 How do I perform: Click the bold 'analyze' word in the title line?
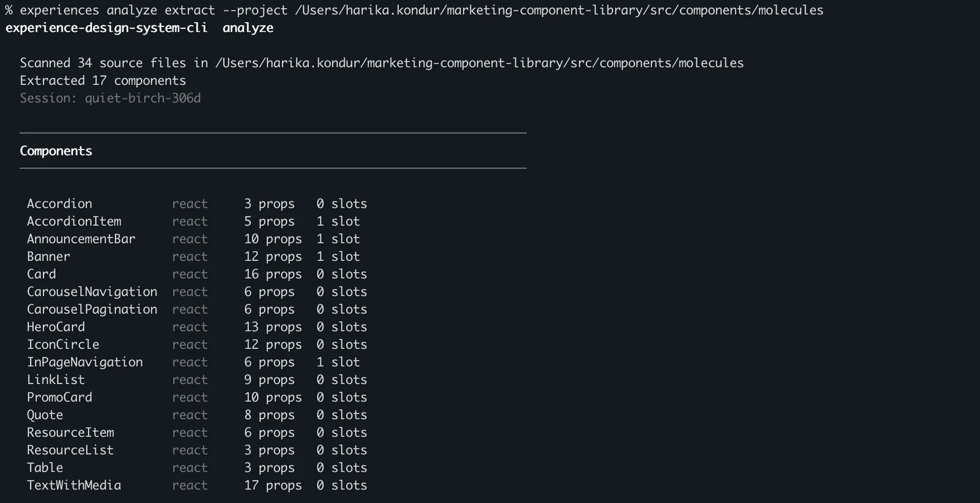(248, 28)
